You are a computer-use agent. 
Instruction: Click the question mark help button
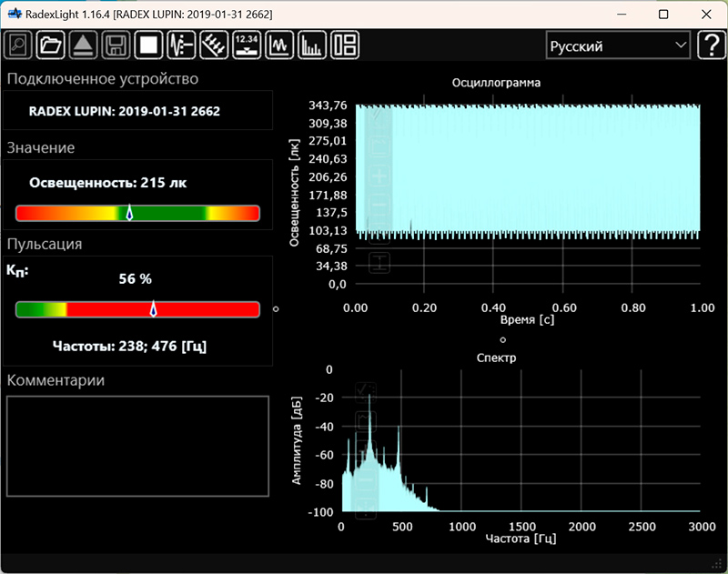[711, 45]
